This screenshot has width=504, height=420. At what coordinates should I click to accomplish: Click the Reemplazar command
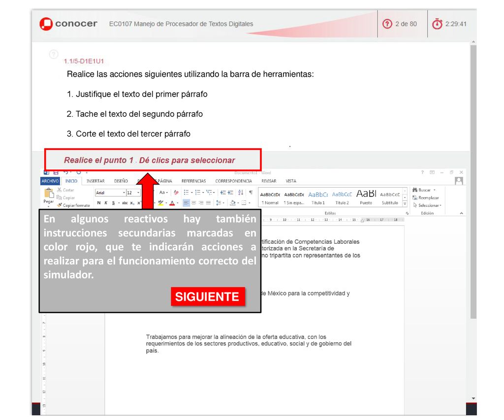click(426, 198)
